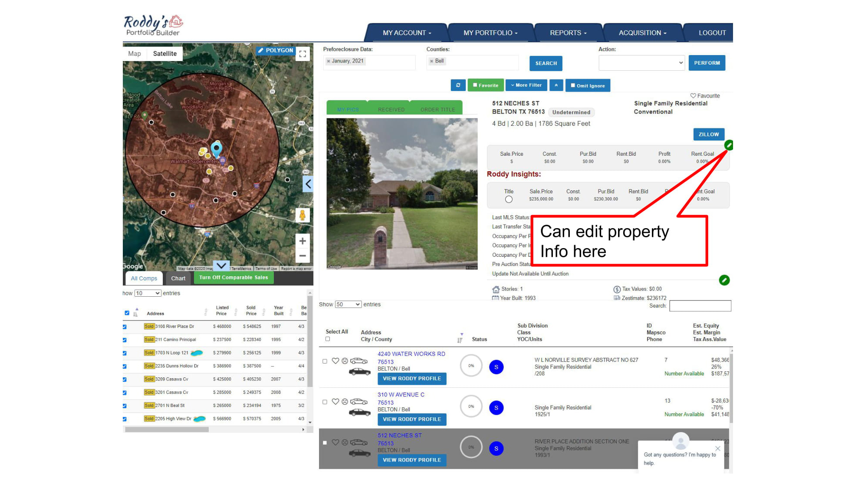This screenshot has width=868, height=488.
Task: Select the Title radio button in Roddy Insights
Action: [509, 200]
